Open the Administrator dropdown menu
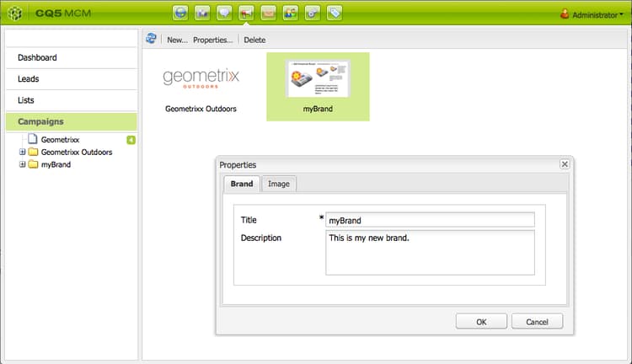632x364 pixels. point(597,15)
